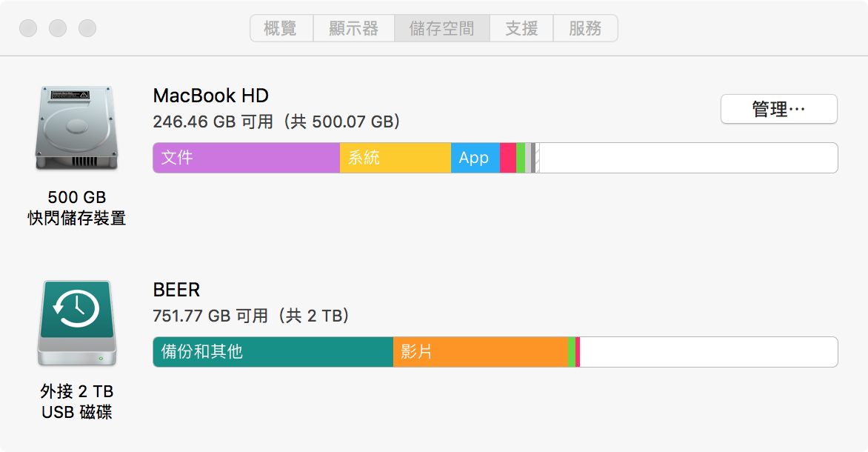Click the purple 文件 storage segment
Viewport: 868px width, 452px height.
(246, 158)
